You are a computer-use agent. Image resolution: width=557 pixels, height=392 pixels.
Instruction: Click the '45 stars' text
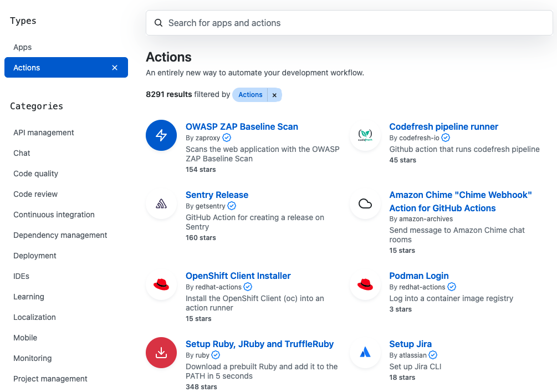(402, 160)
